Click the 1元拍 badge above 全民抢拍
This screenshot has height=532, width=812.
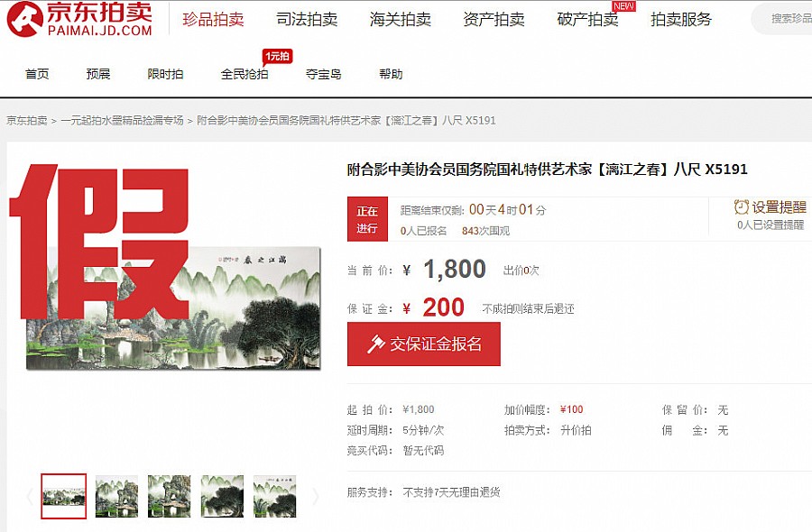point(277,57)
